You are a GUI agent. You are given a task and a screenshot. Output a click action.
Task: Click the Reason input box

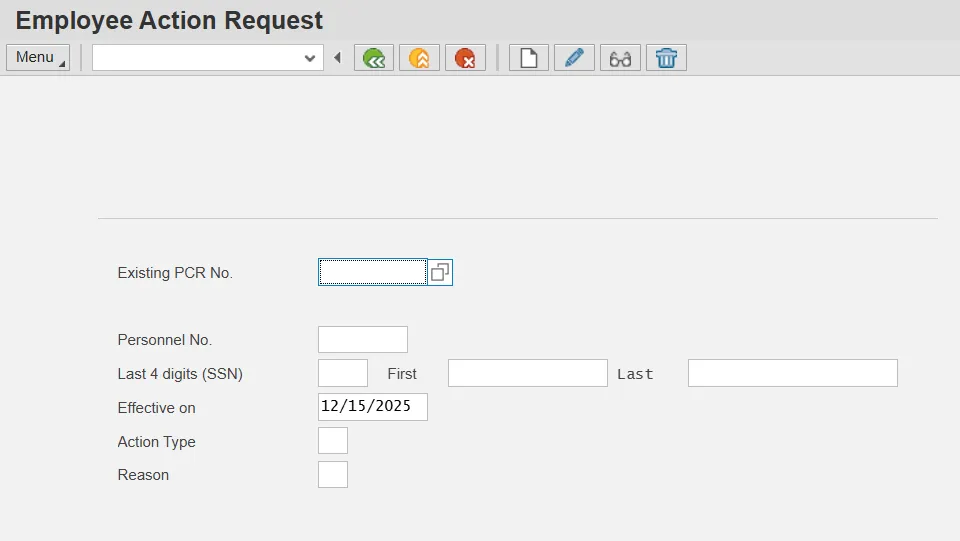pyautogui.click(x=332, y=475)
